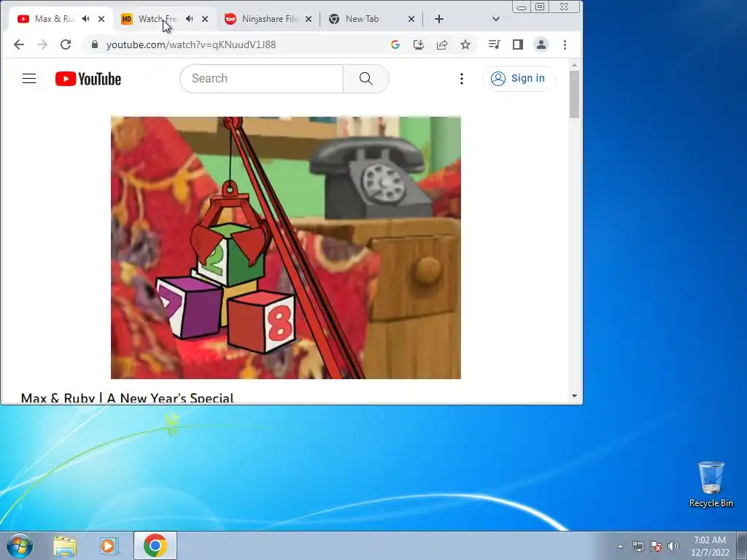Image resolution: width=747 pixels, height=560 pixels.
Task: Click the Google icon in address bar
Action: coord(395,44)
